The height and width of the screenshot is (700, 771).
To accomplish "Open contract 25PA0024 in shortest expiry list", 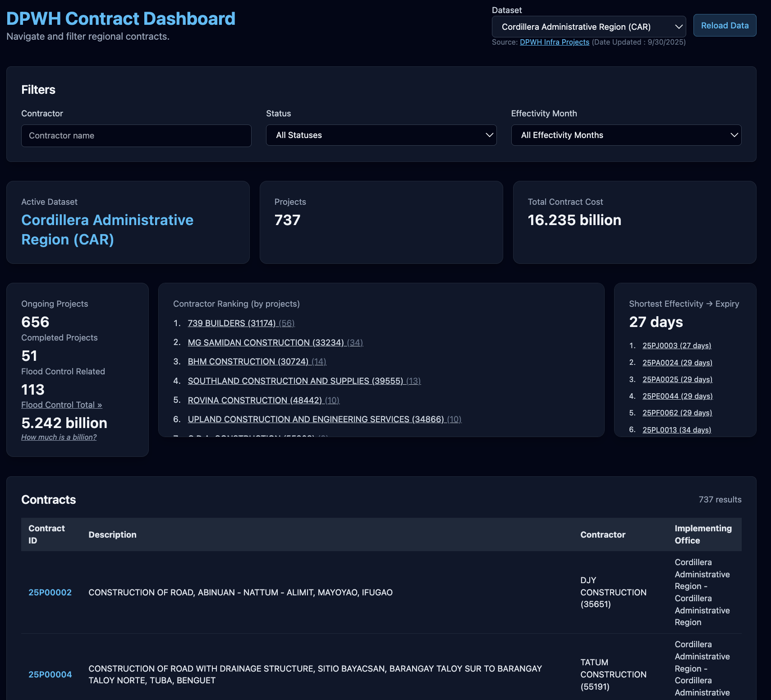I will (677, 363).
